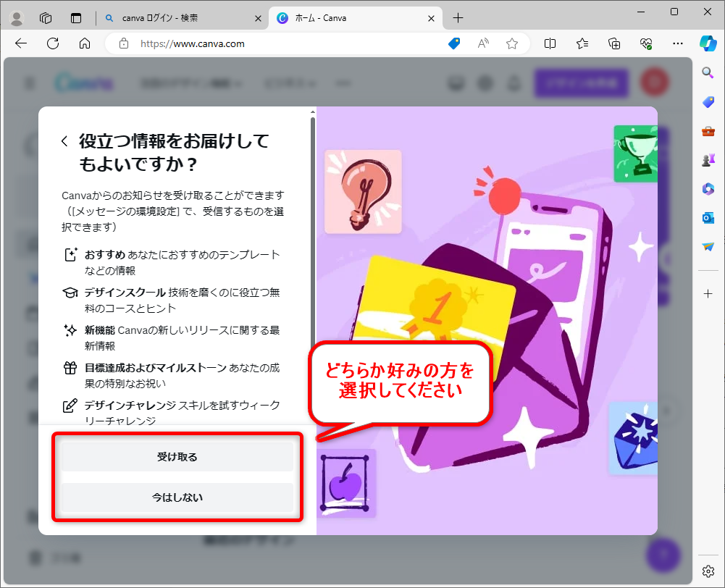Click the デザインチャレンジ pencil icon
The width and height of the screenshot is (725, 588).
(x=70, y=406)
